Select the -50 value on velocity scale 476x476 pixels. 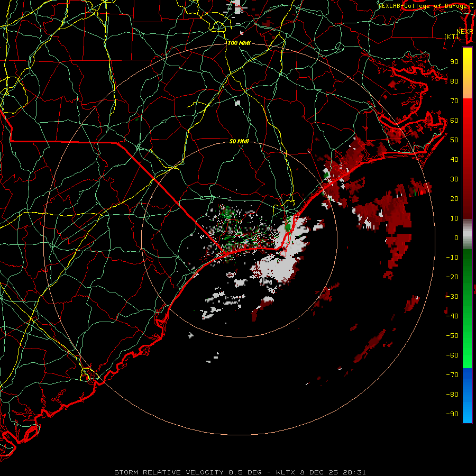point(452,336)
